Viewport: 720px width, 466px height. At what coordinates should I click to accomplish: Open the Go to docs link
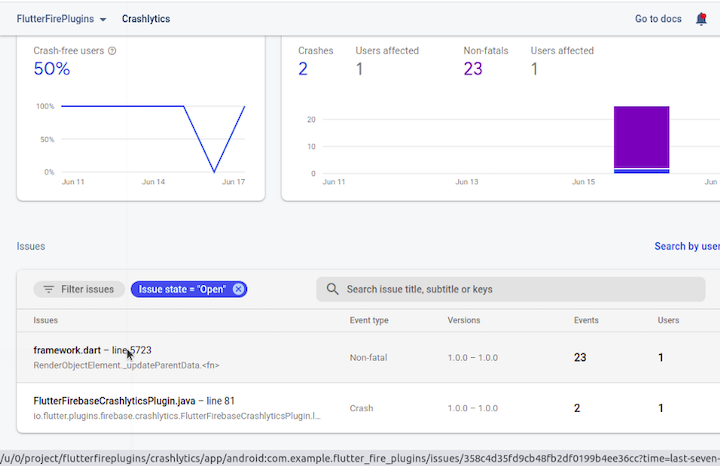pos(659,19)
